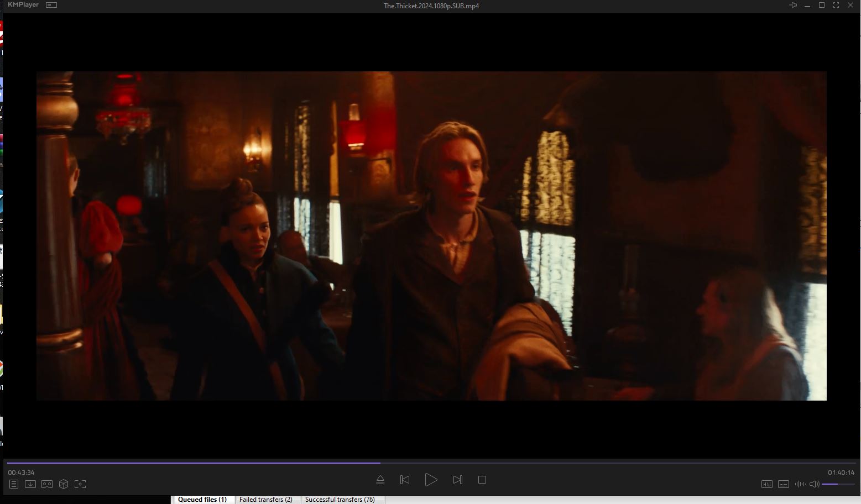Screen dimensions: 861x504
Task: Toggle pin always-on-top in title bar
Action: [793, 6]
